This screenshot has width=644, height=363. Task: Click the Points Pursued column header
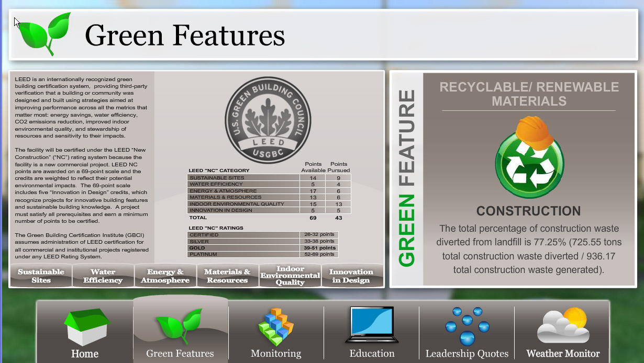click(339, 167)
